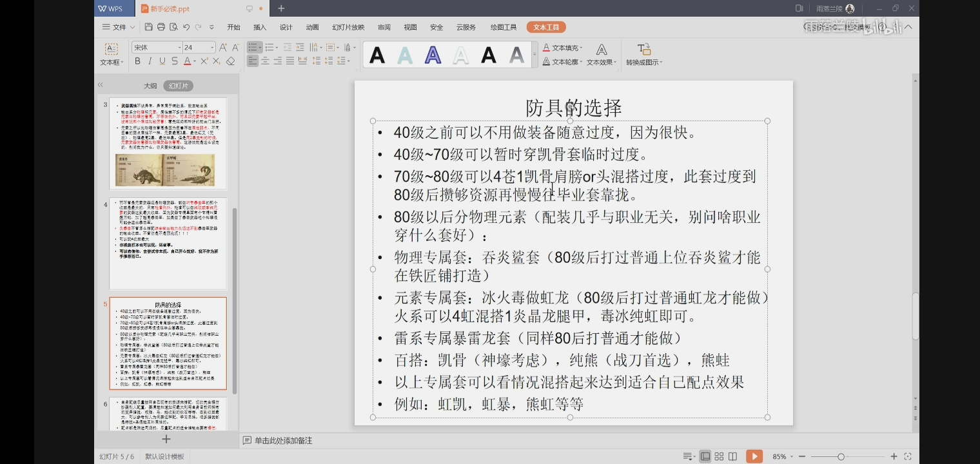Toggle justify text alignment

pyautogui.click(x=290, y=61)
